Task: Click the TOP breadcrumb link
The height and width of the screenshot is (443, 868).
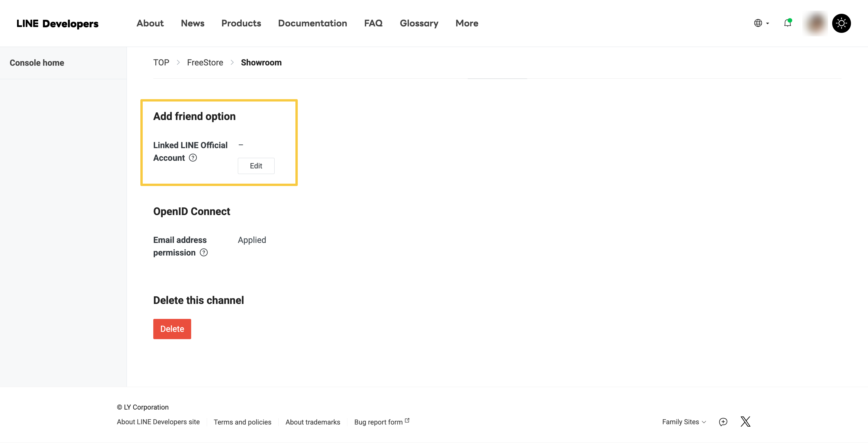Action: click(161, 62)
